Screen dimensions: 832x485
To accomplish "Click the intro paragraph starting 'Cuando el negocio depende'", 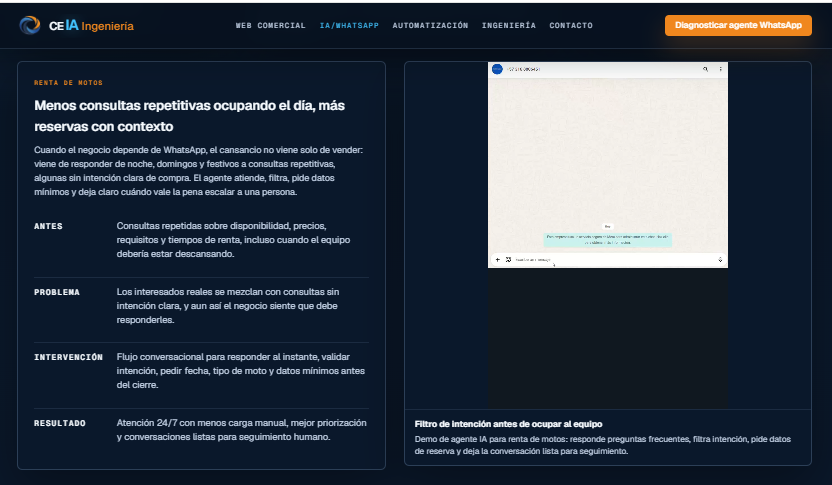I will [x=198, y=171].
